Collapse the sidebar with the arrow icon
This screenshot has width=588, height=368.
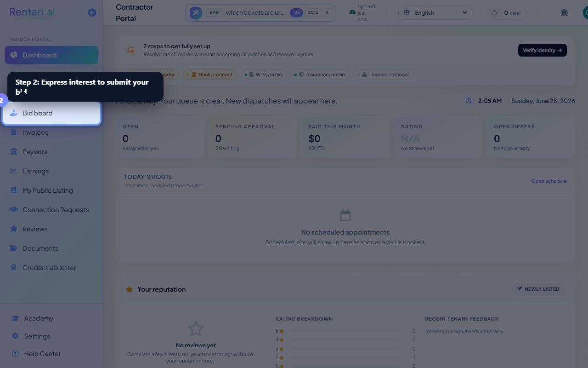pos(92,12)
